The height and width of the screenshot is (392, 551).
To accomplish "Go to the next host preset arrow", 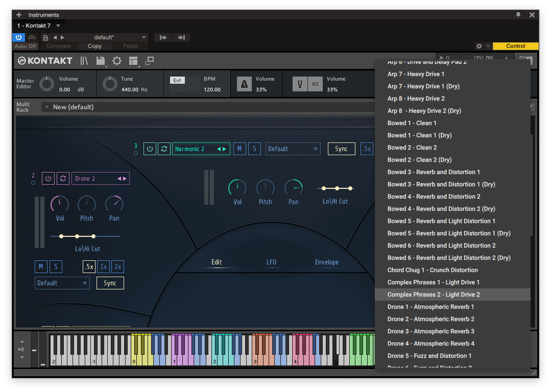I will point(62,37).
